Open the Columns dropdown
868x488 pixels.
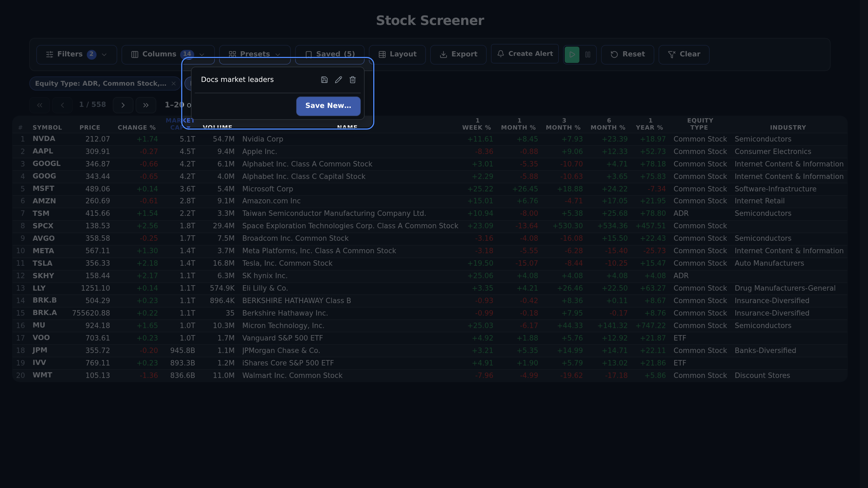[x=168, y=54]
